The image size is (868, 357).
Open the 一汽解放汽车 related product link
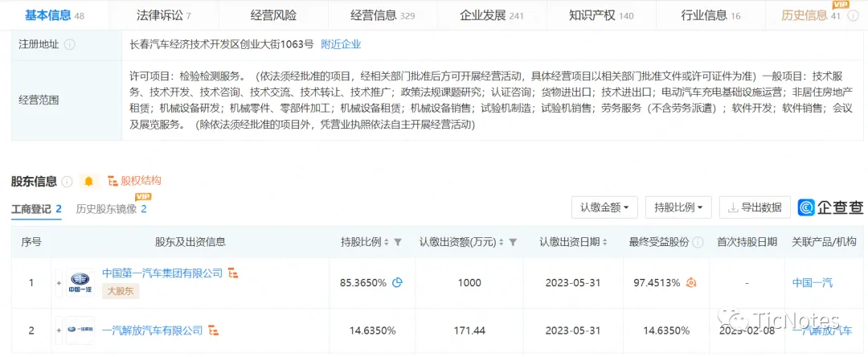(x=822, y=331)
